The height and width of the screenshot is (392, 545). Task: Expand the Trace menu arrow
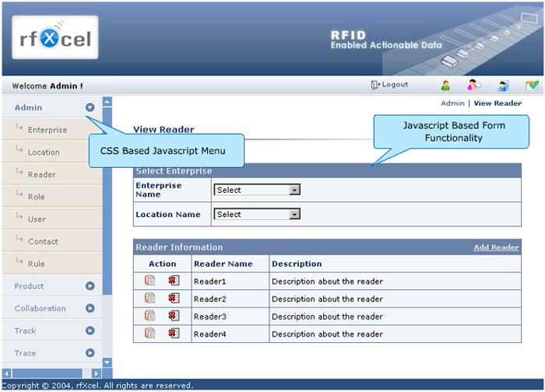[90, 353]
